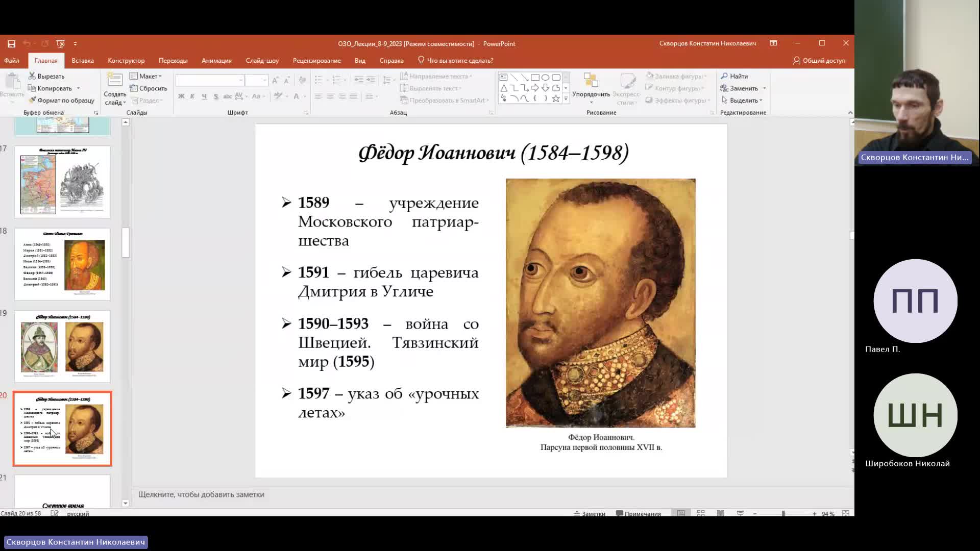Click Сбросить to reset the slide
980x551 pixels.
pos(149,89)
